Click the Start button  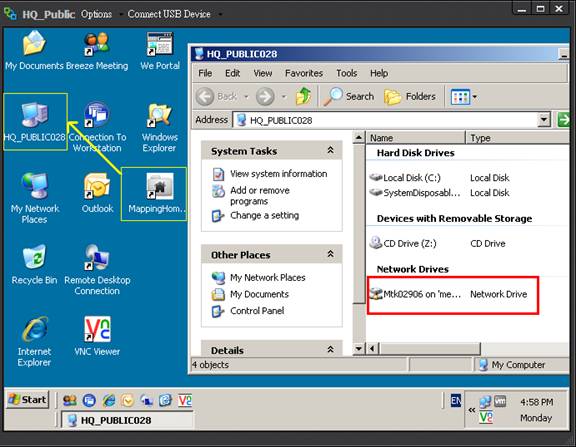[28, 400]
